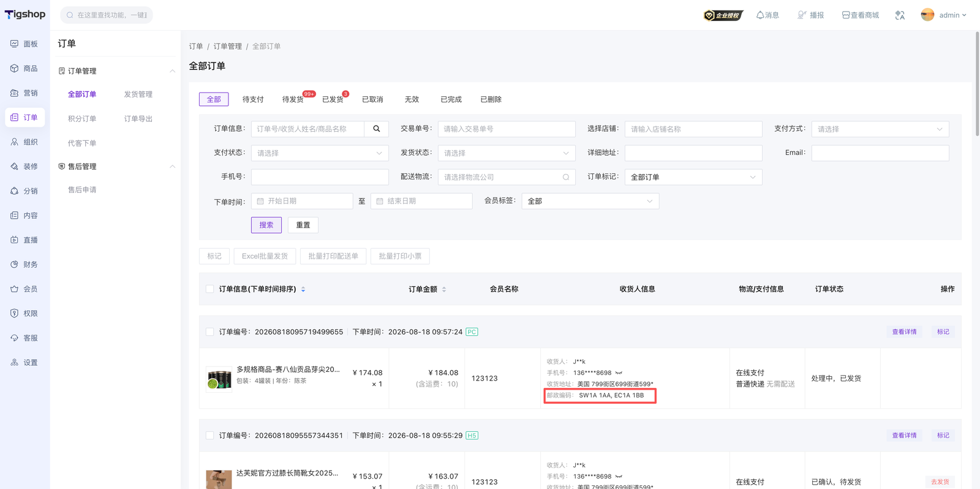Open the 会员 members sidebar item
This screenshot has height=489, width=980.
pyautogui.click(x=24, y=289)
